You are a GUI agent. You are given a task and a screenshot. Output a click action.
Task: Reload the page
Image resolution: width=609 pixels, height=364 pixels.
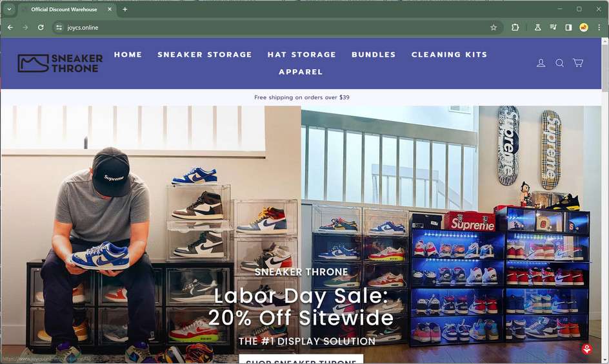(x=41, y=27)
